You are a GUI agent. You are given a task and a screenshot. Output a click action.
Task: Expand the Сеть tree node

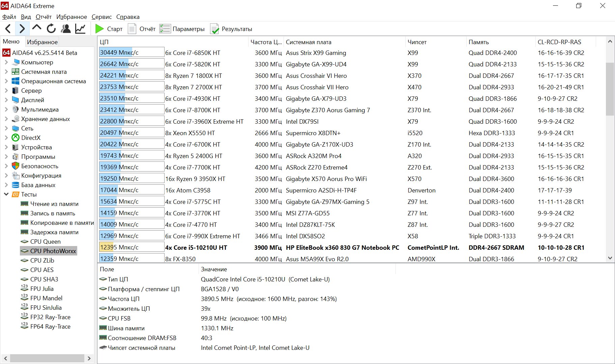pyautogui.click(x=6, y=128)
